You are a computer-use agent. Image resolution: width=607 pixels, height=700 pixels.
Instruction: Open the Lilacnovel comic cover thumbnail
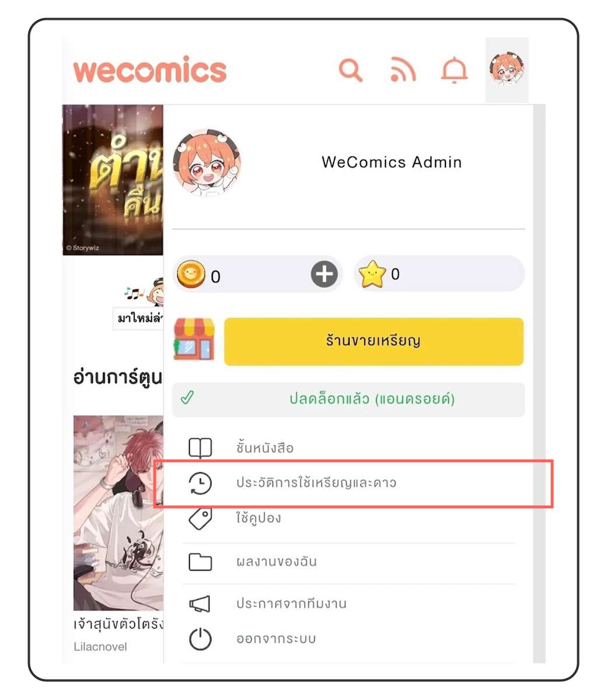(118, 513)
